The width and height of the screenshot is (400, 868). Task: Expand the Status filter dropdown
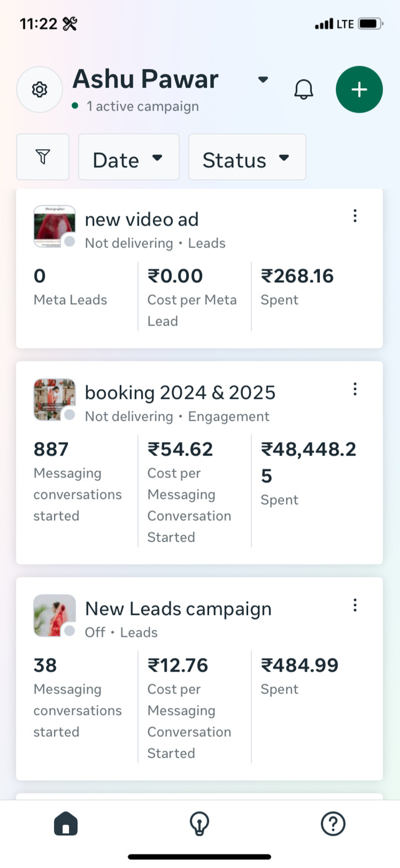pos(247,158)
